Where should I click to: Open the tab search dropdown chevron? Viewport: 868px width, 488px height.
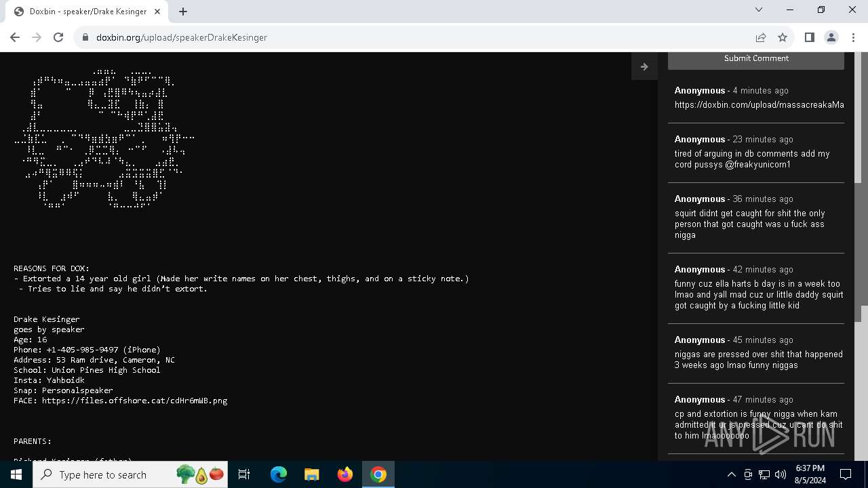pos(759,9)
